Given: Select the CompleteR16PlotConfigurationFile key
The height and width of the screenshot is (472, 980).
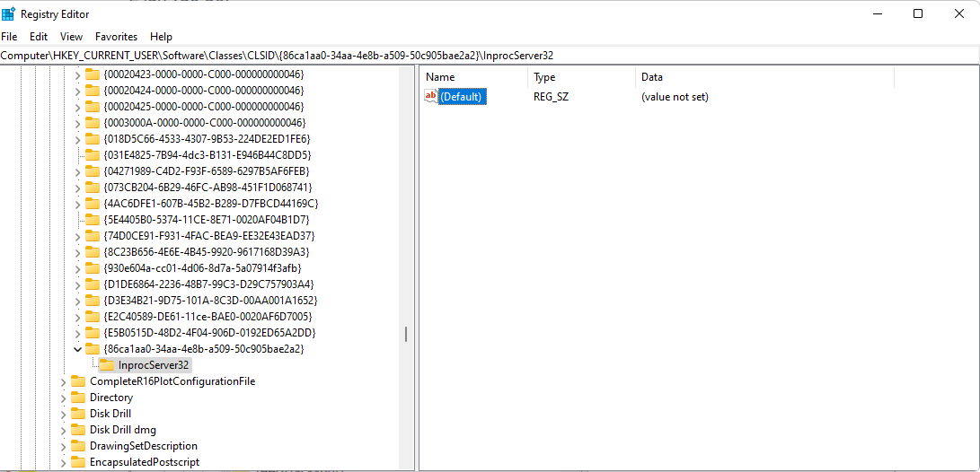Looking at the screenshot, I should [x=172, y=380].
